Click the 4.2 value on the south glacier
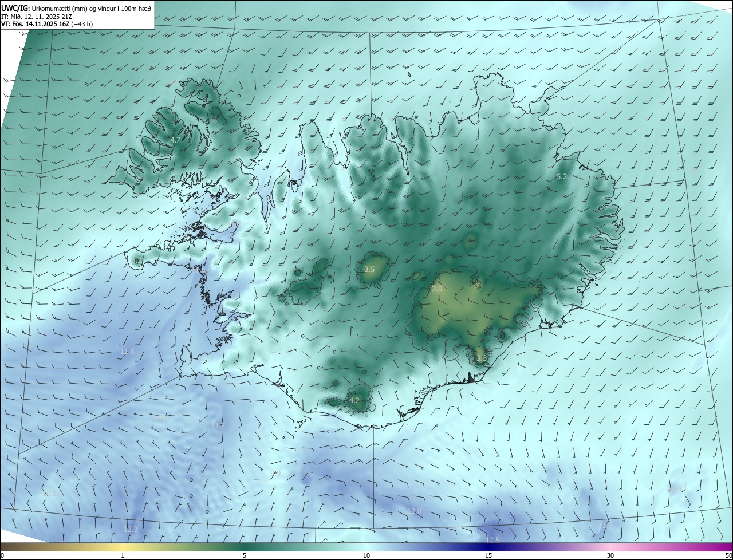733x560 pixels. click(354, 401)
